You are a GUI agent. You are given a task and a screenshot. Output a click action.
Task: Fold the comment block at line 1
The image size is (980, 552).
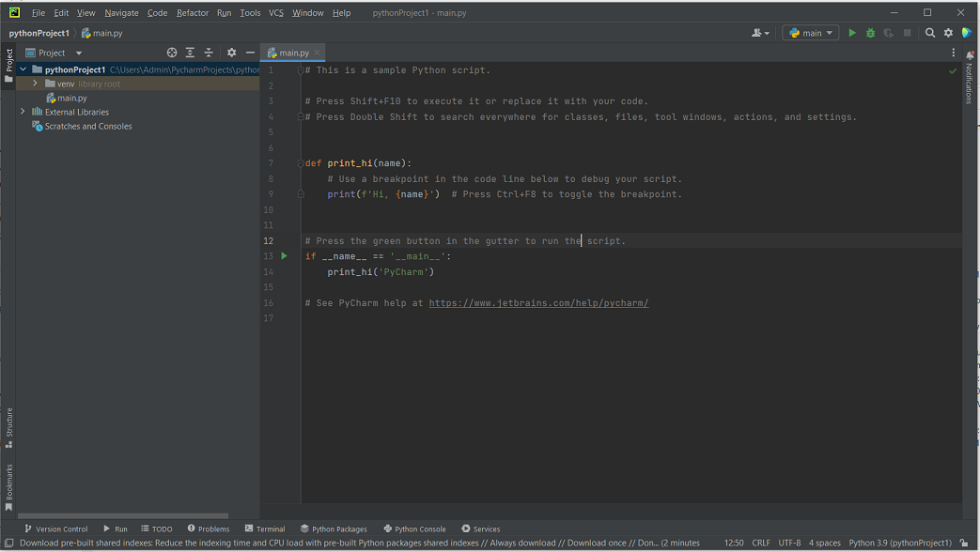coord(301,70)
